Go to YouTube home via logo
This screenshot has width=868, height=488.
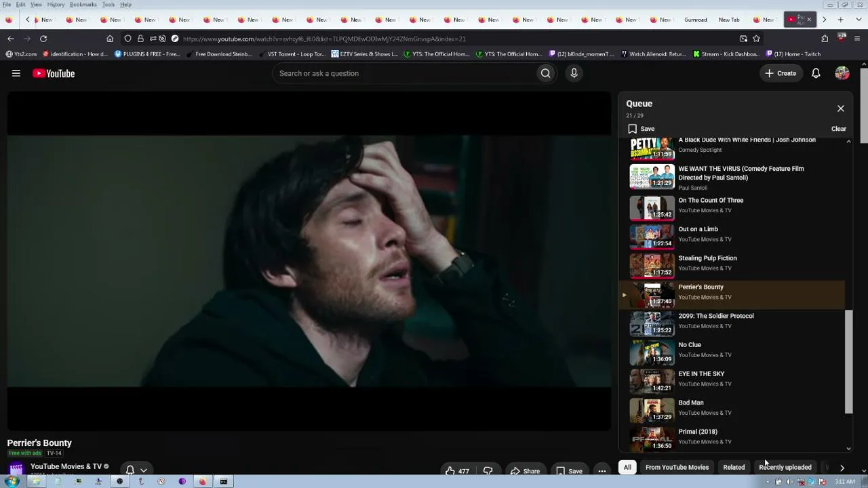[x=54, y=73]
